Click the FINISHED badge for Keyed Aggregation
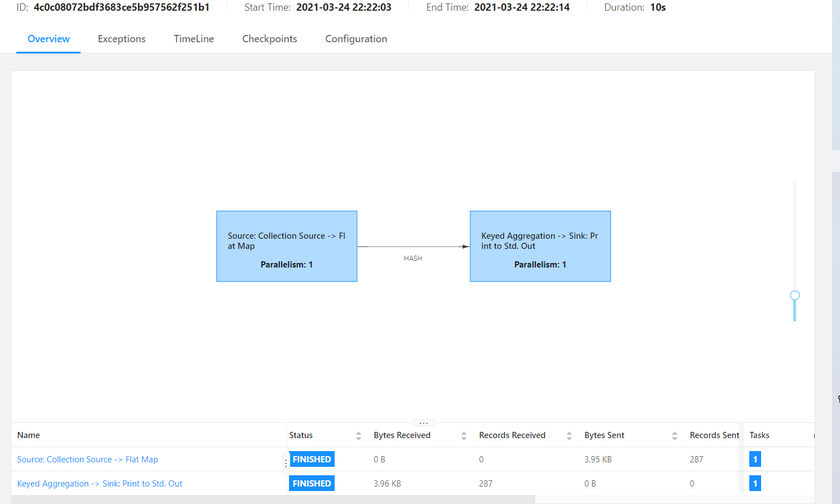This screenshot has width=840, height=504. point(312,484)
